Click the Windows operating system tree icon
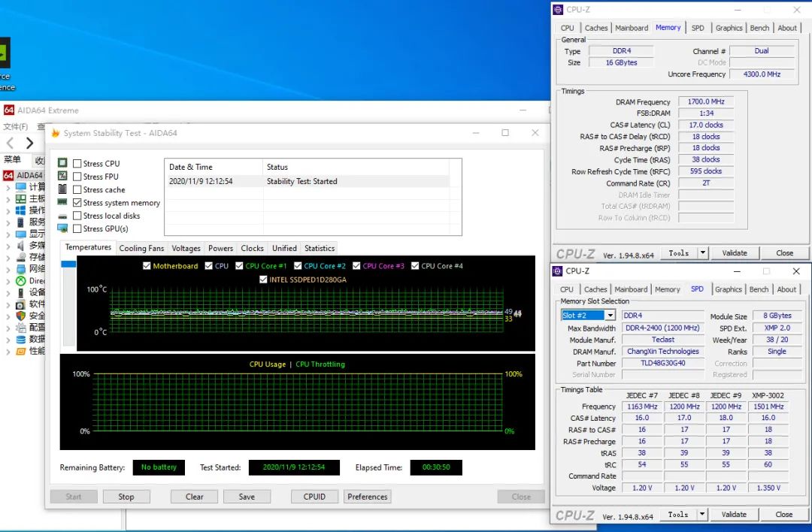The width and height of the screenshot is (812, 532). coord(20,210)
